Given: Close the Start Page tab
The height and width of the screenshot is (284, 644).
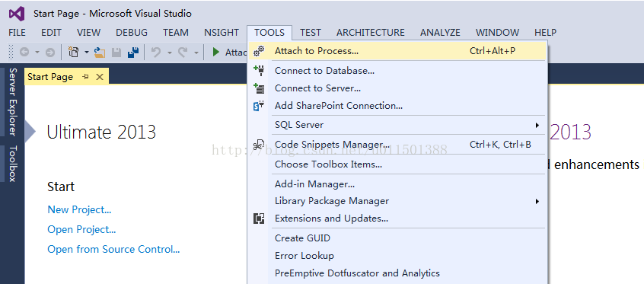Looking at the screenshot, I should [100, 77].
